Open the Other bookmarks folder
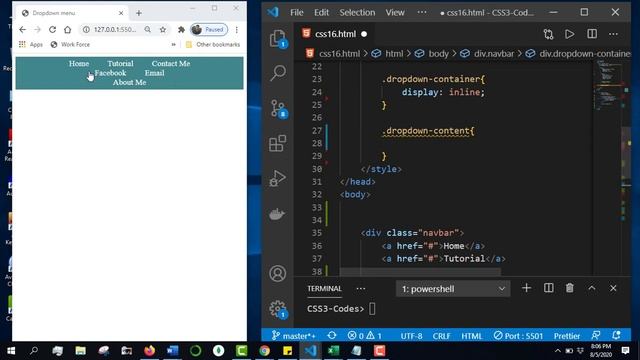Image resolution: width=640 pixels, height=360 pixels. [x=213, y=44]
